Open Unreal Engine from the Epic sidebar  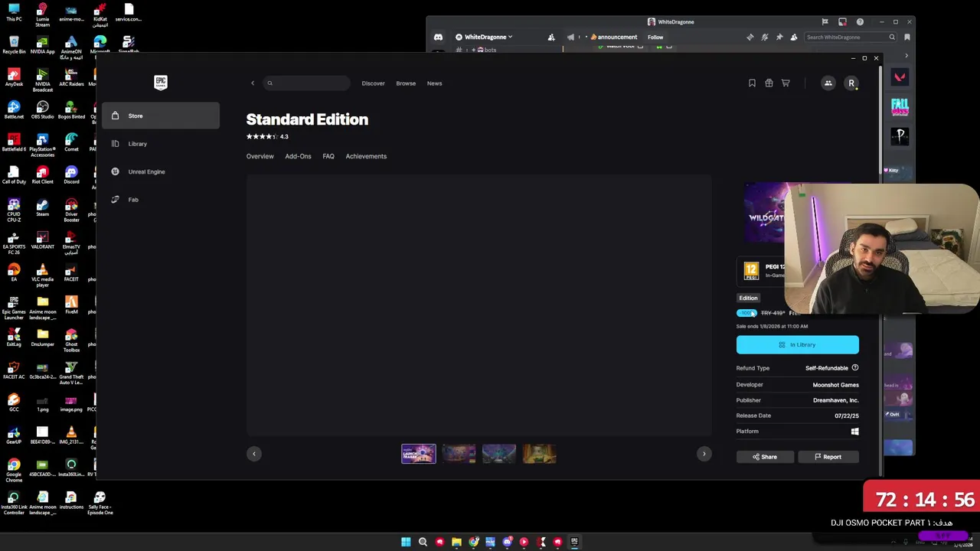(x=161, y=171)
